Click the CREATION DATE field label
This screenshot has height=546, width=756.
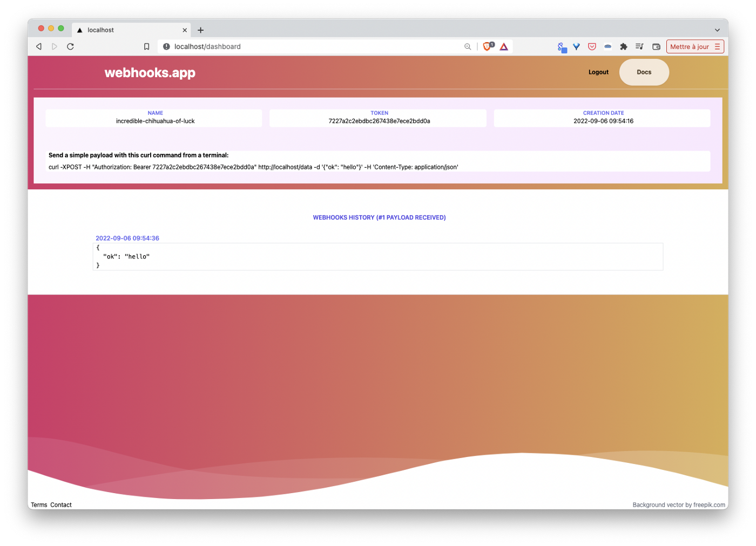coord(603,113)
